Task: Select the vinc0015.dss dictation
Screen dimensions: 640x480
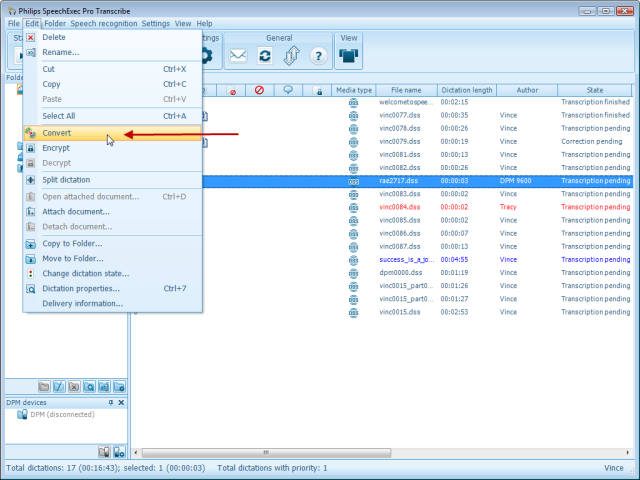Action: (x=400, y=312)
